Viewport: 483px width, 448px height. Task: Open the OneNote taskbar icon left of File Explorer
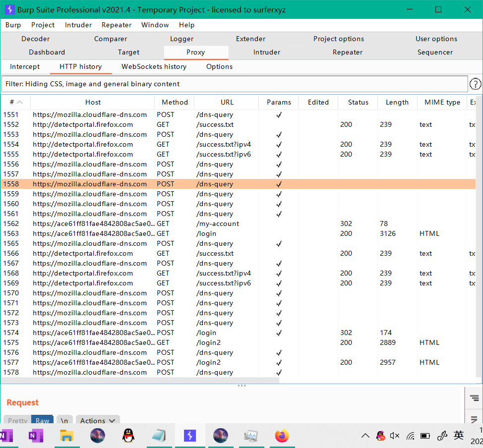[x=36, y=436]
